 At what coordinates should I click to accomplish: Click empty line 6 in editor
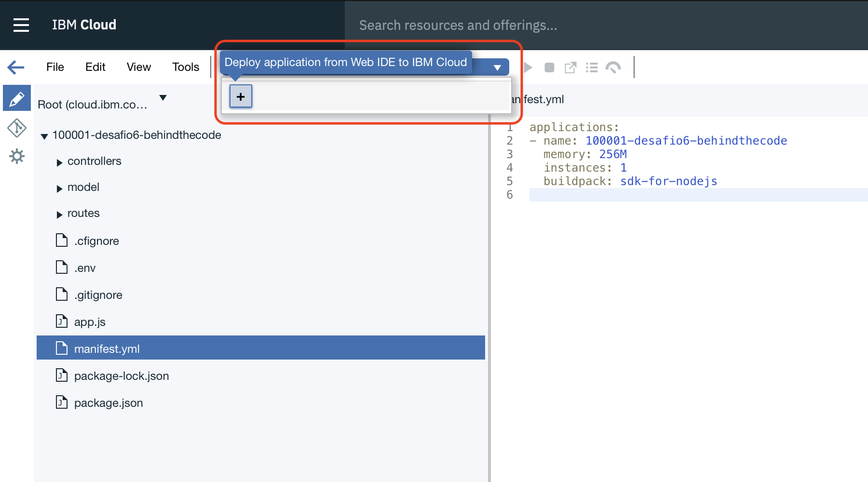(698, 195)
